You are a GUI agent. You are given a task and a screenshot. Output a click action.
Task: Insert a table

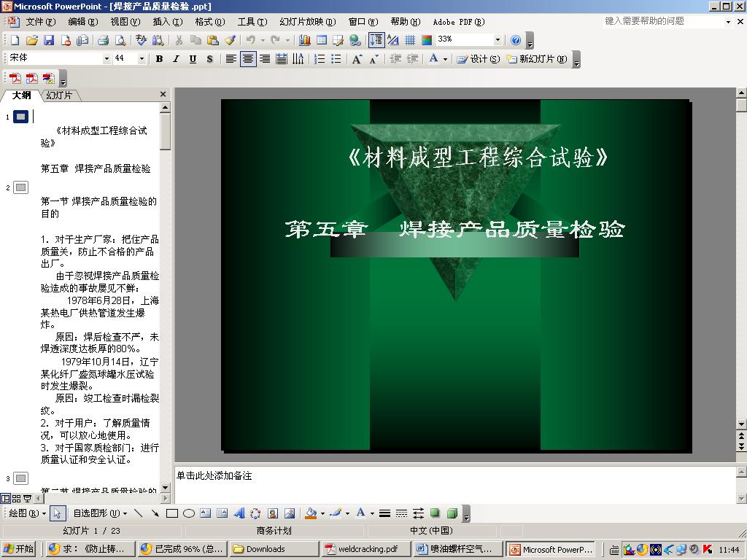pyautogui.click(x=322, y=41)
